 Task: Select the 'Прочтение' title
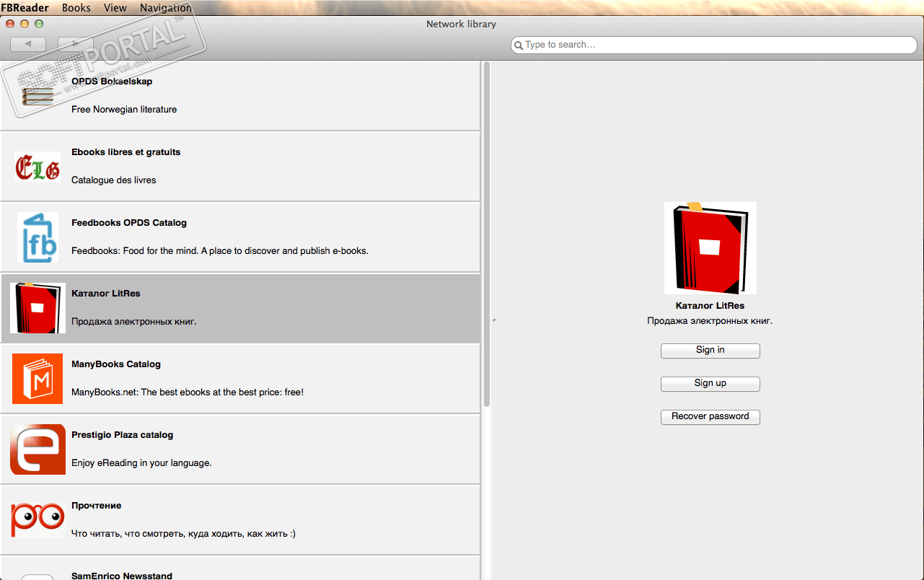tap(97, 506)
